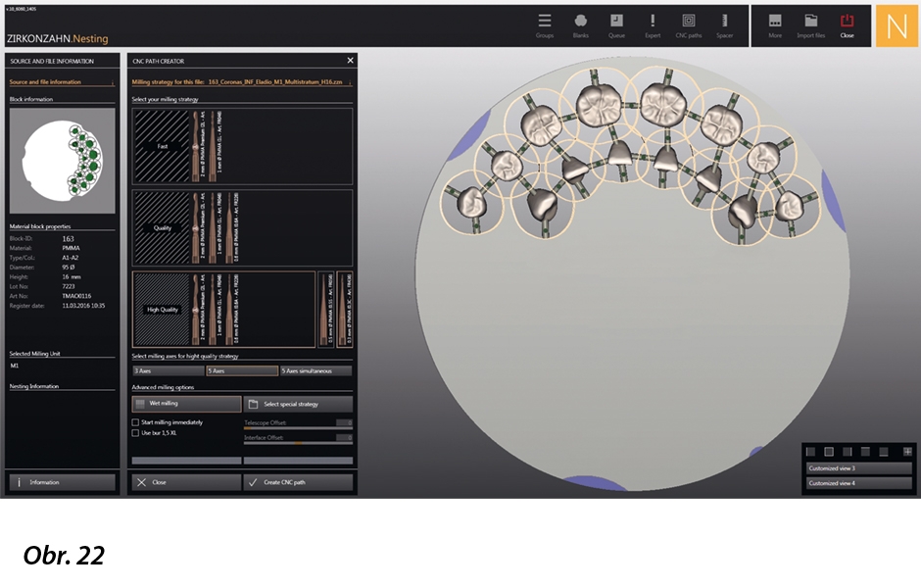Select the view icon with right edge highlighted
921x588 pixels.
[x=847, y=452]
